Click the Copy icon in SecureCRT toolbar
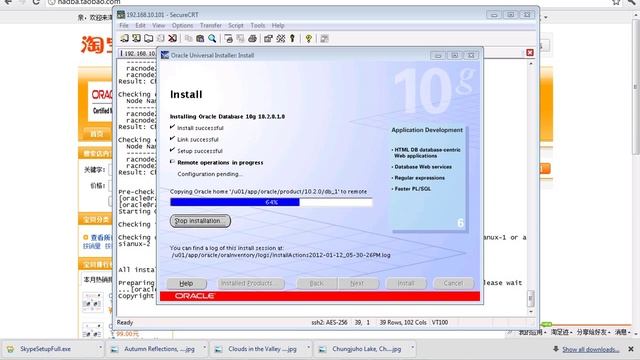 [x=188, y=38]
